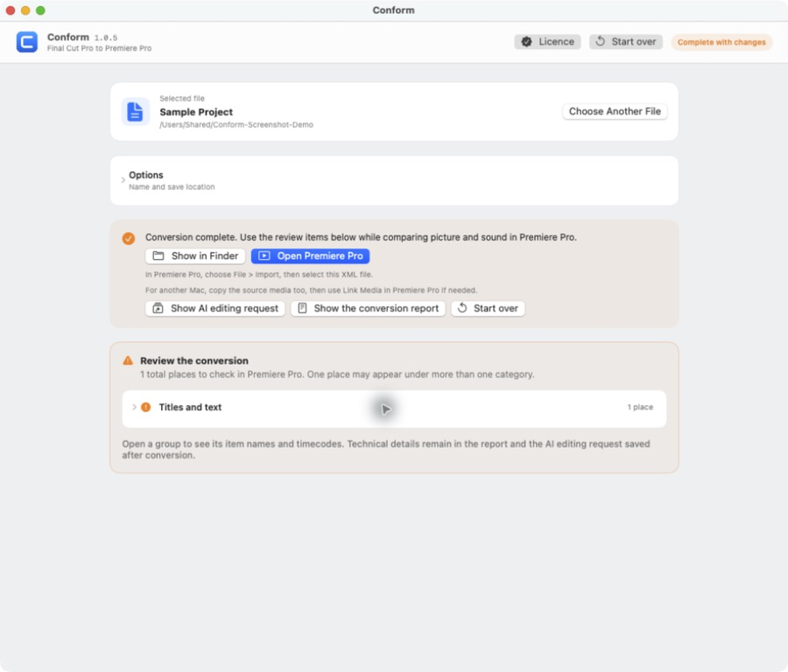Click Show AI editing request

[x=215, y=308]
